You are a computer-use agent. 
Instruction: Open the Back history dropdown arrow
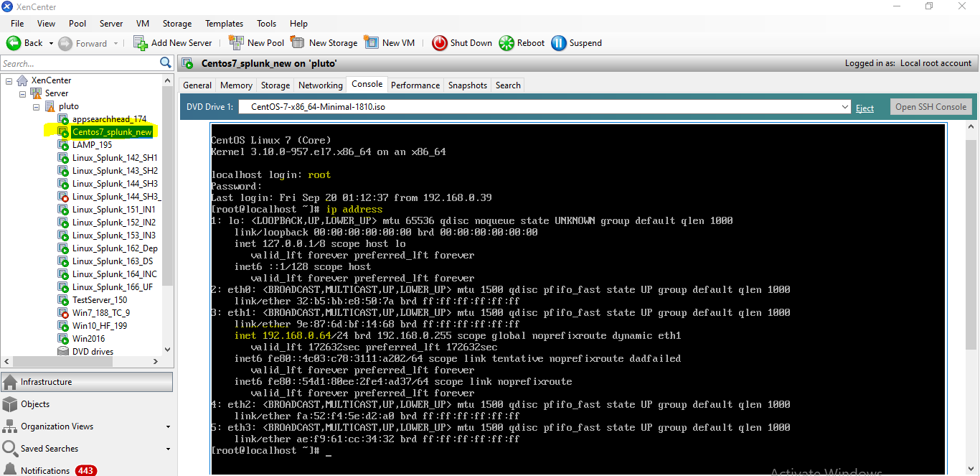coord(51,43)
